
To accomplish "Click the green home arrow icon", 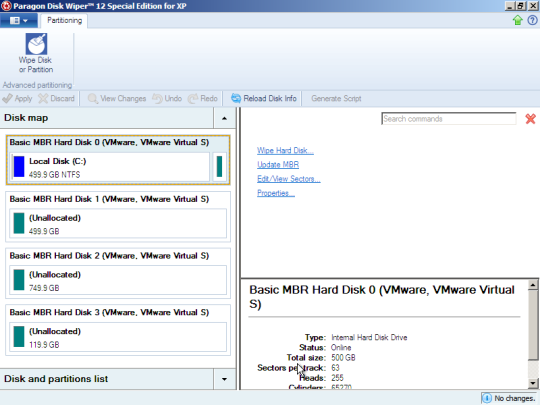I will (x=518, y=20).
